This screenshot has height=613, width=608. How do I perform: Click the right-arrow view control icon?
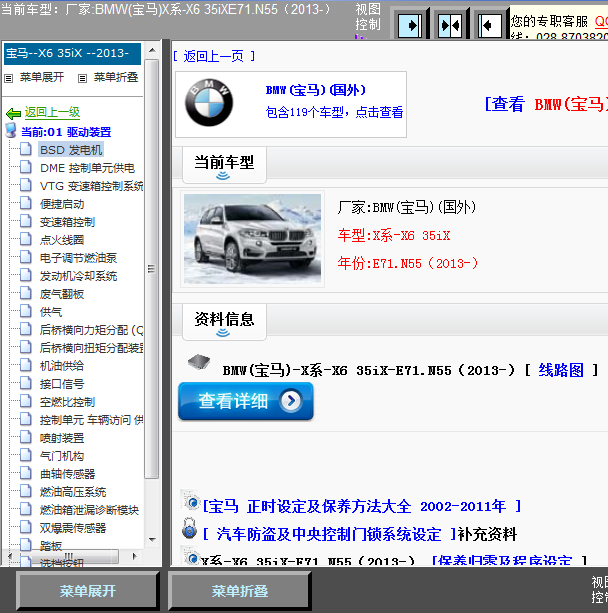tap(409, 26)
